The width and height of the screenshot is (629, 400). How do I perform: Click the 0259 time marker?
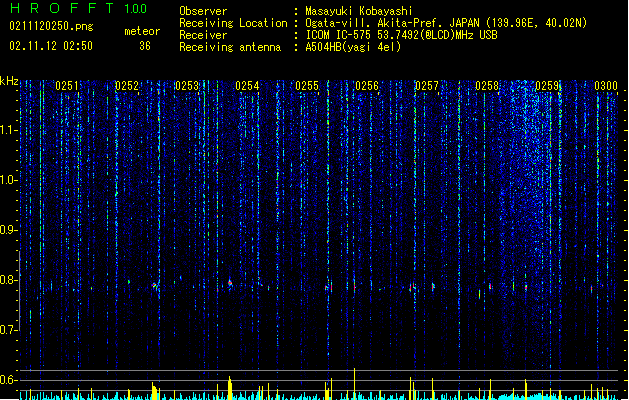(x=547, y=86)
